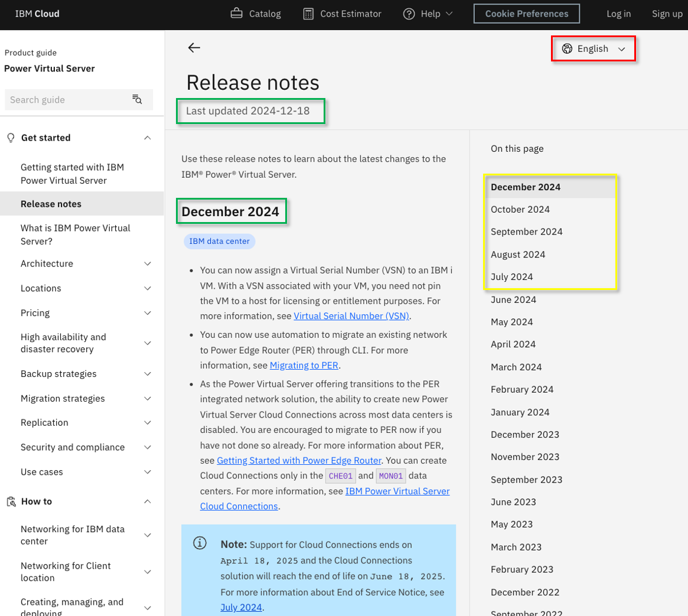Jump to September 2024 section

click(527, 232)
